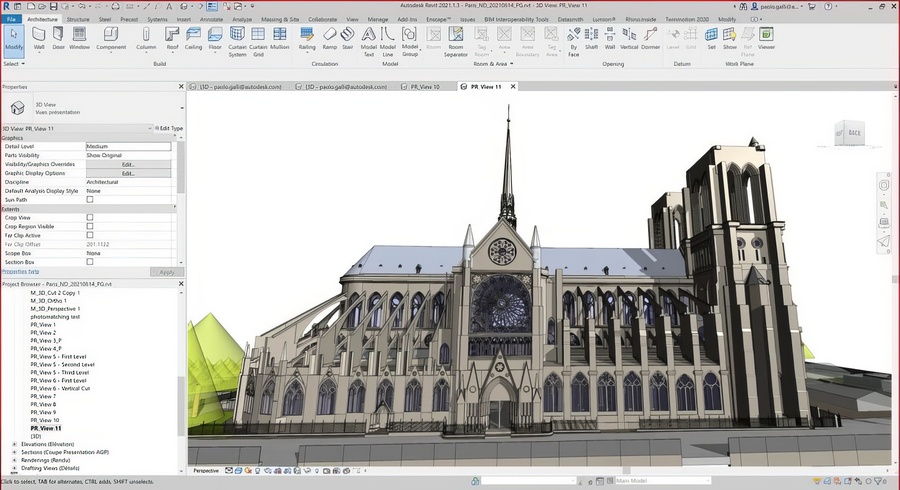Click the Modify tool
This screenshot has height=490, width=900.
pyautogui.click(x=13, y=39)
